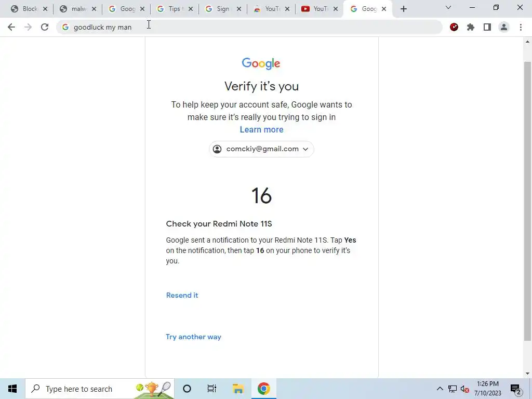532x399 pixels.
Task: Click 'Check your Redmi Note 11S' heading
Action: pos(219,224)
